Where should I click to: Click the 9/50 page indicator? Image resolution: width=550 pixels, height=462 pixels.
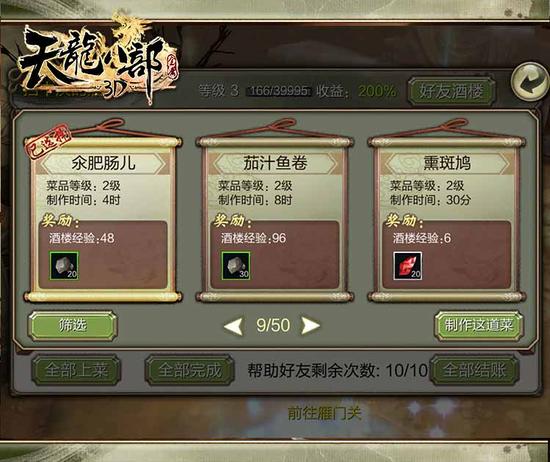[273, 325]
